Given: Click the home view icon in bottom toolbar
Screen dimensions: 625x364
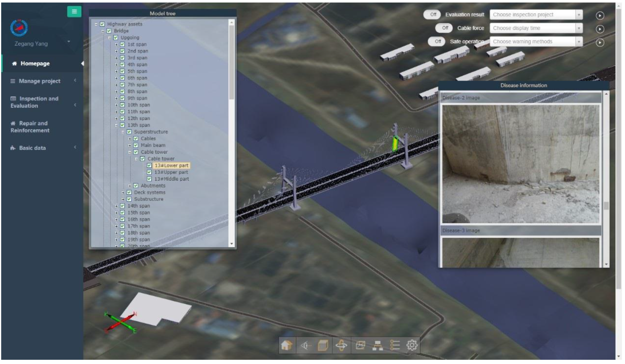Looking at the screenshot, I should (287, 345).
